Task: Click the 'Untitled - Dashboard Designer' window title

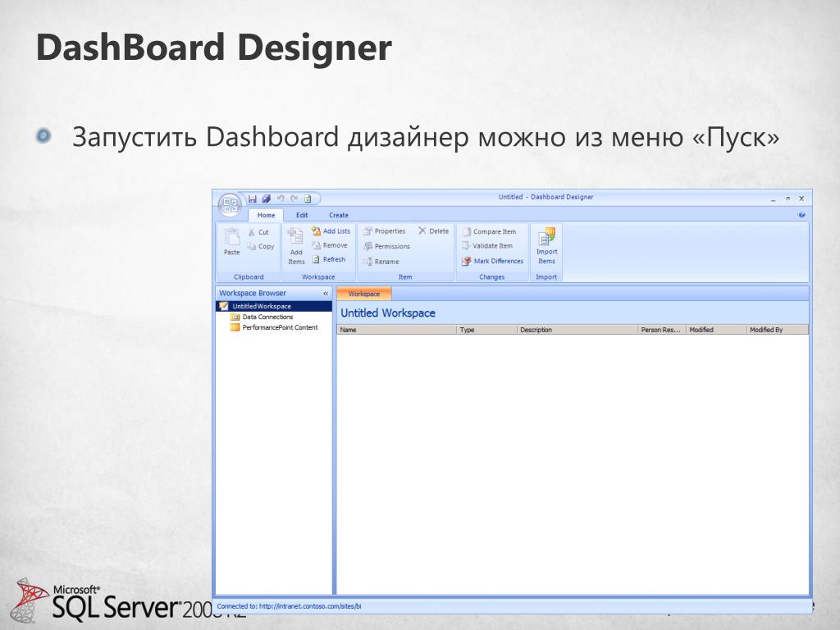Action: coord(546,197)
